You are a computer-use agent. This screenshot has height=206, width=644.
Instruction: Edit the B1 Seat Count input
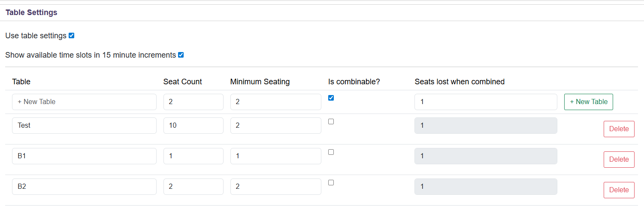[x=193, y=156]
